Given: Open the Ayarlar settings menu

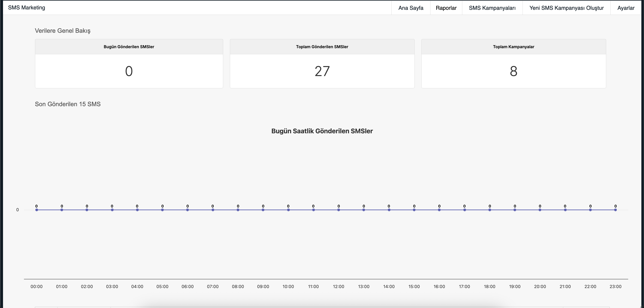Looking at the screenshot, I should coord(626,8).
